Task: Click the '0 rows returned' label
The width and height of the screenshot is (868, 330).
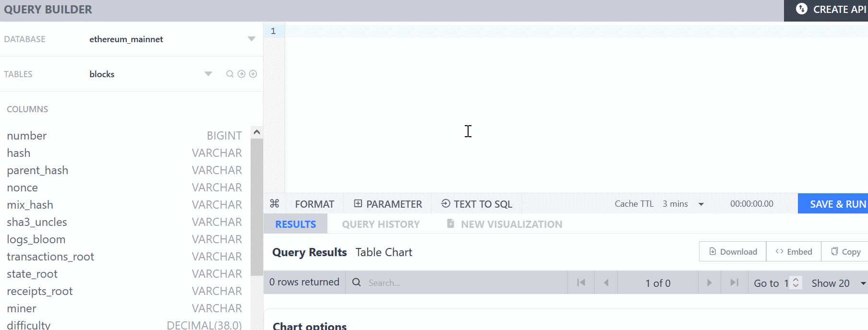Action: pyautogui.click(x=304, y=282)
